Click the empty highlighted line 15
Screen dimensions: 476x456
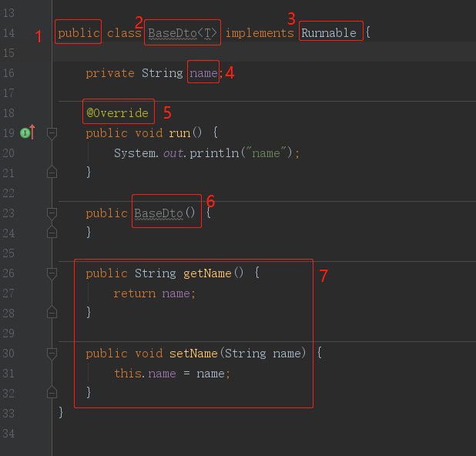(x=262, y=53)
